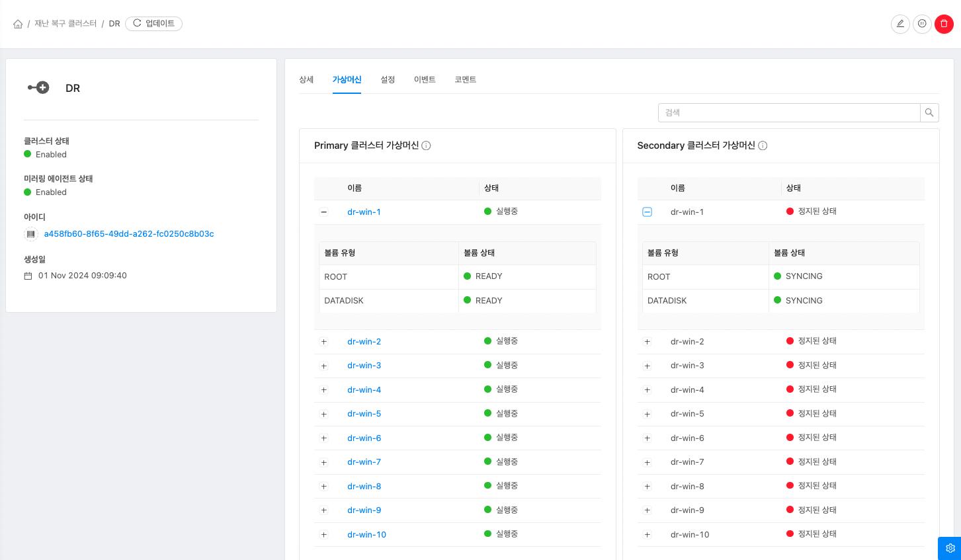Viewport: 961px width, 560px height.
Task: Expand the Primary dr-win-2 row
Action: 324,342
